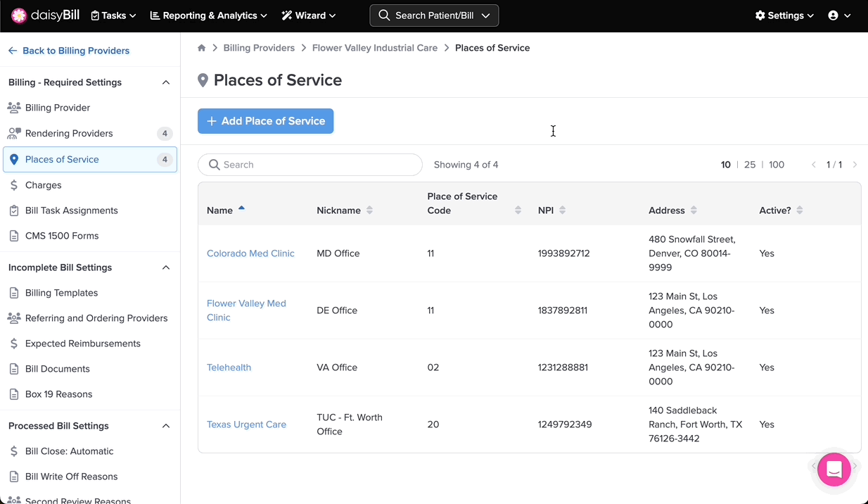The image size is (868, 504).
Task: Click the daisyBill logo
Action: click(46, 15)
